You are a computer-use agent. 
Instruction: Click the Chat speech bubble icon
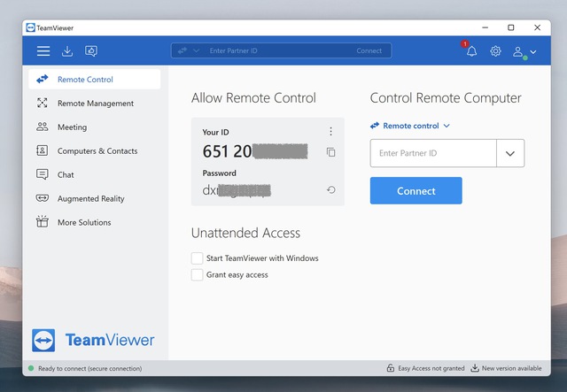[x=43, y=174]
